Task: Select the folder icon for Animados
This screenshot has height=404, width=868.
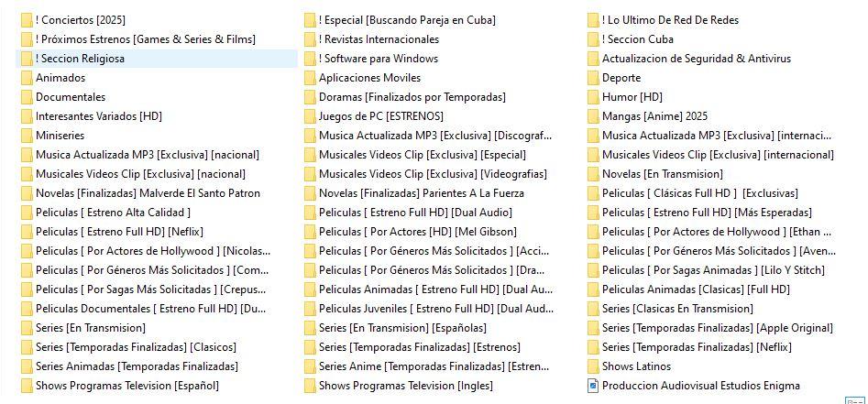Action: 27,78
